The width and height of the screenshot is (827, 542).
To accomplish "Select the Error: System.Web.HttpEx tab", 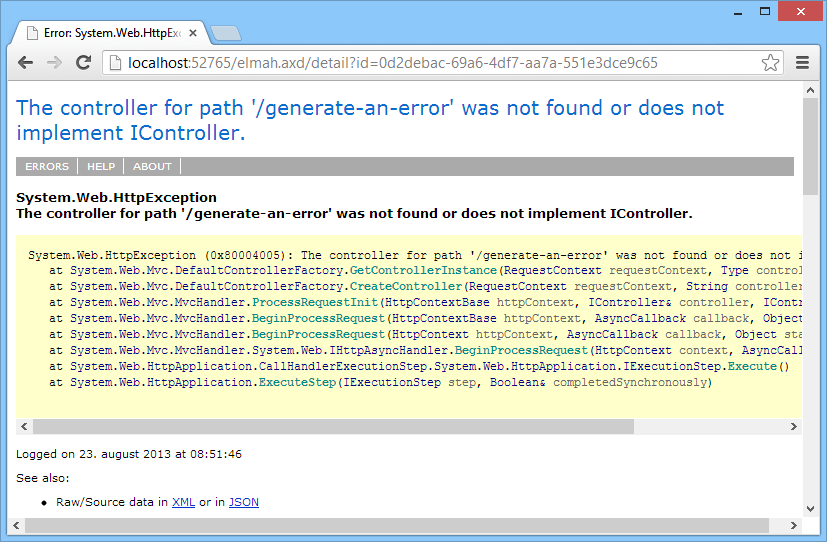I will [x=111, y=33].
